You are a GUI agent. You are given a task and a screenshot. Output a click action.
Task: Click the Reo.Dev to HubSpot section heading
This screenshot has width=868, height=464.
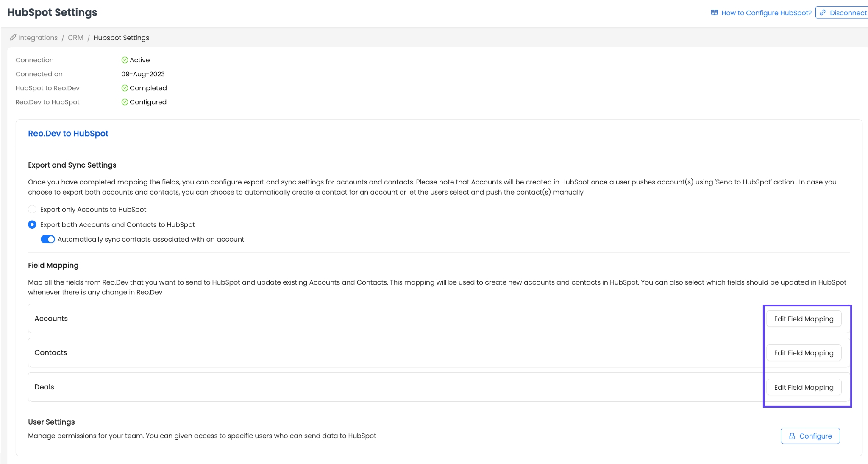[x=68, y=134]
